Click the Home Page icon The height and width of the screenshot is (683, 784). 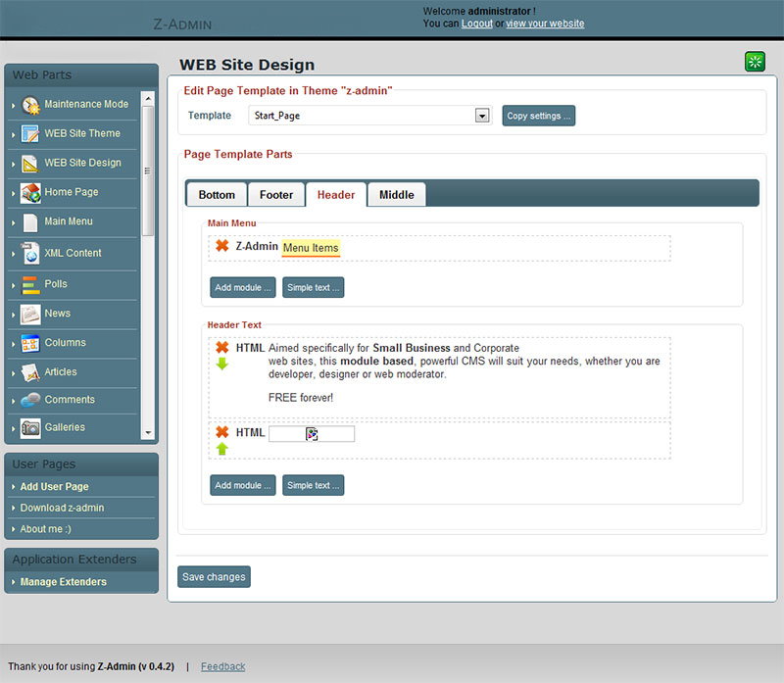pyautogui.click(x=30, y=193)
